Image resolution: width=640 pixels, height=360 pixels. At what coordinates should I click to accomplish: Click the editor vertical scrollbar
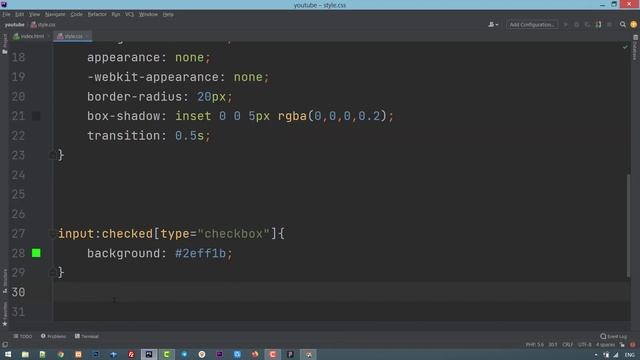[x=628, y=225]
